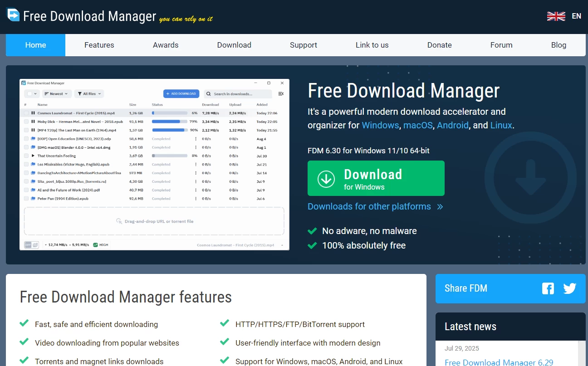Viewport: 588px width, 366px height.
Task: Toggle the OFF snail mode switch in preview
Action: point(32,245)
